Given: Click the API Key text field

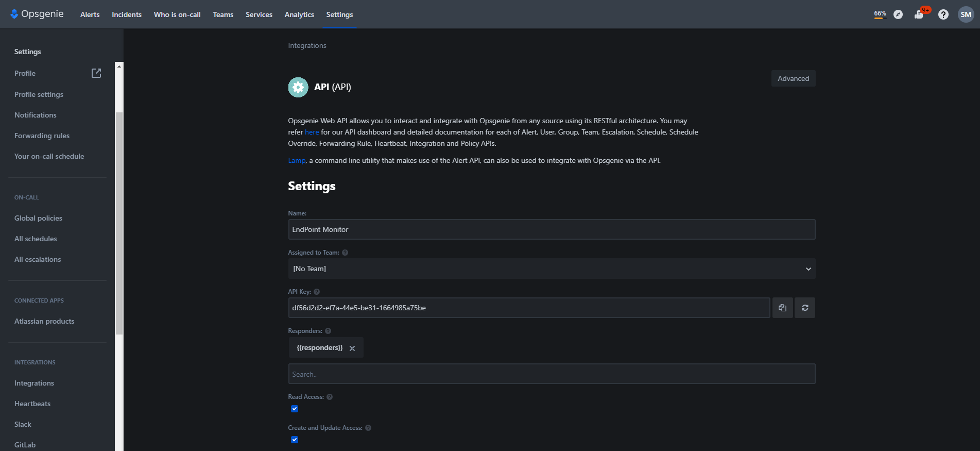Looking at the screenshot, I should click(x=529, y=308).
